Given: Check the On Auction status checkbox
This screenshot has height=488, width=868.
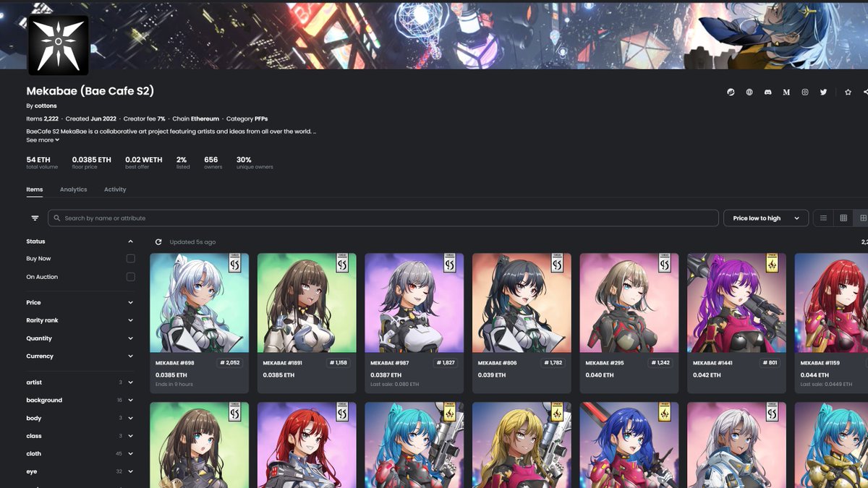Looking at the screenshot, I should (130, 277).
